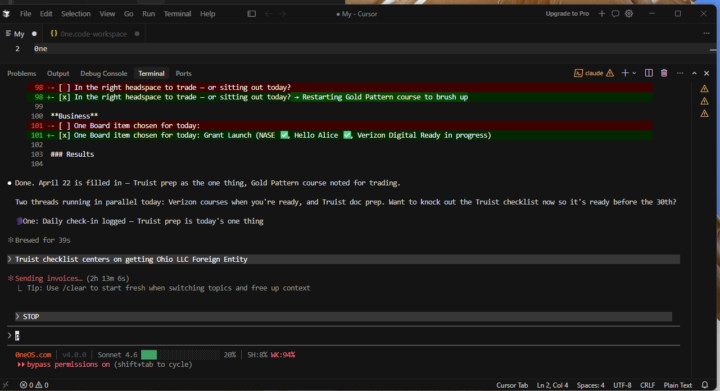Switch to the One.code-workspace tab
The image size is (720, 391).
point(93,34)
